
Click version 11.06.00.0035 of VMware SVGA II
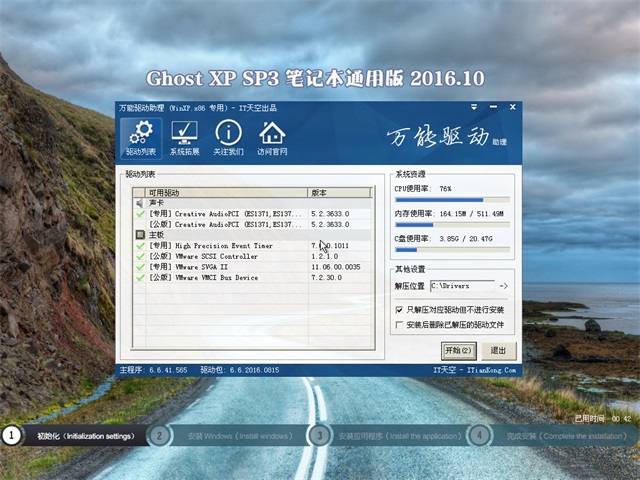(x=336, y=267)
